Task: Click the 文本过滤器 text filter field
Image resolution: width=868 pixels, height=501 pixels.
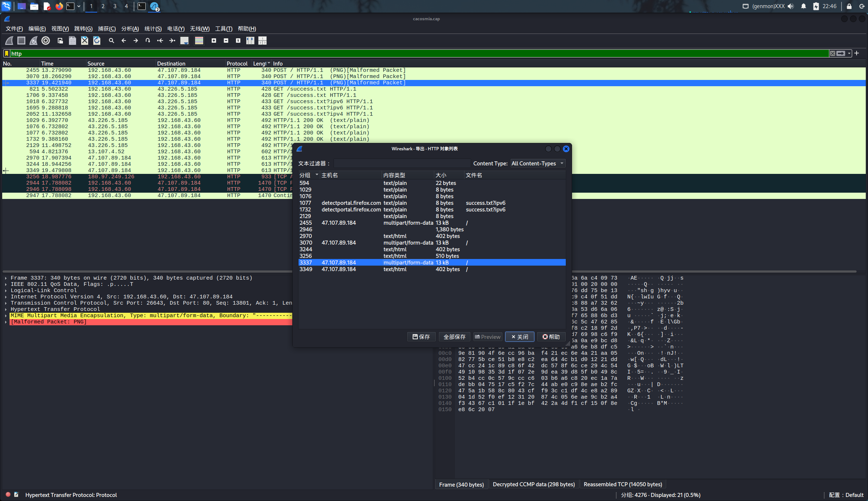Action: pyautogui.click(x=402, y=164)
